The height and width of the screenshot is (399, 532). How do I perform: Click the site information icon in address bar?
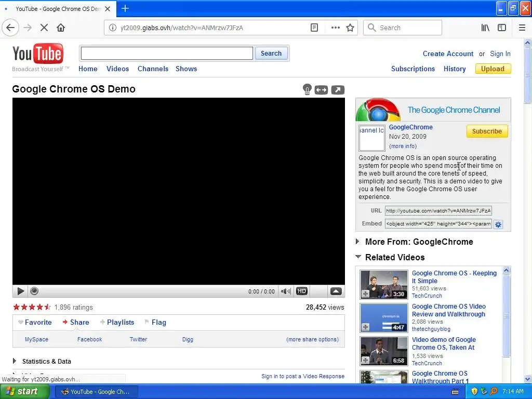[113, 28]
